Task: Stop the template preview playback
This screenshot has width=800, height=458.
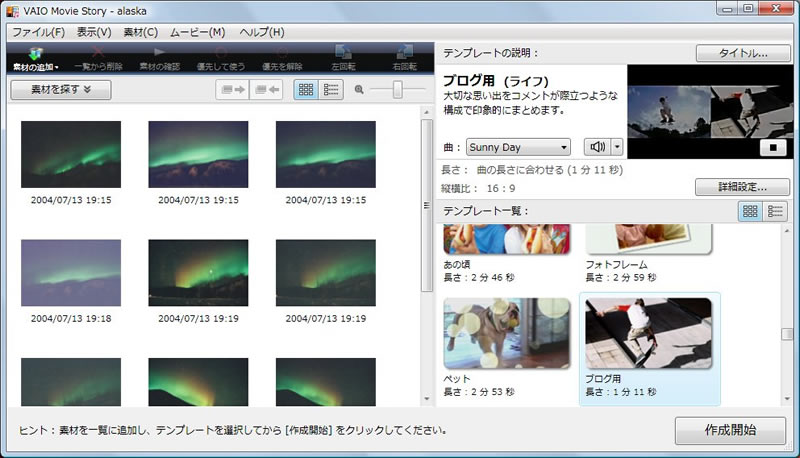Action: coord(771,147)
